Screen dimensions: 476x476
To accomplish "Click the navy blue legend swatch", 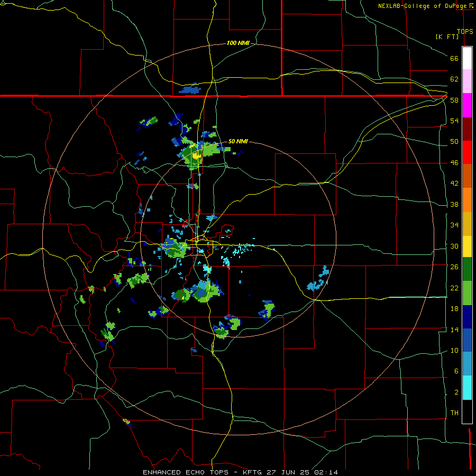I will pyautogui.click(x=467, y=317).
